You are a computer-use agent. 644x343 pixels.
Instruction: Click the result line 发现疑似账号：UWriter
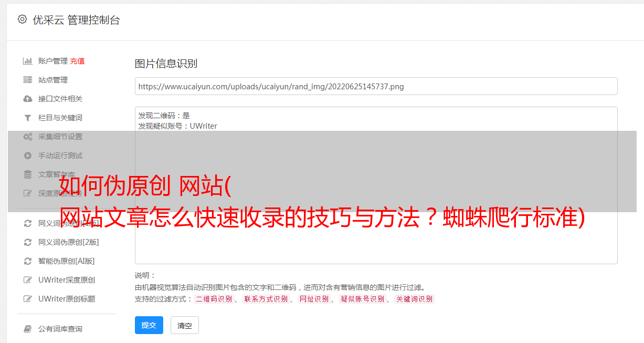(x=178, y=126)
